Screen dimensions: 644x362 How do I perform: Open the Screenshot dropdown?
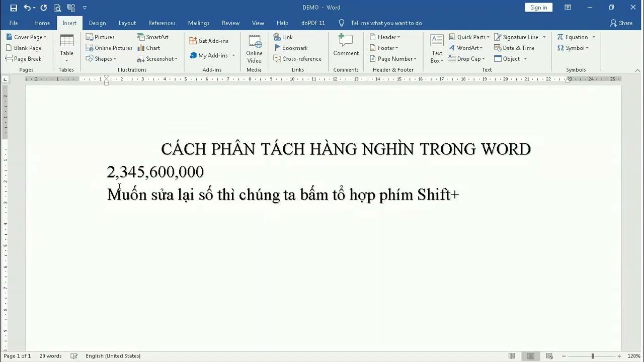point(157,59)
